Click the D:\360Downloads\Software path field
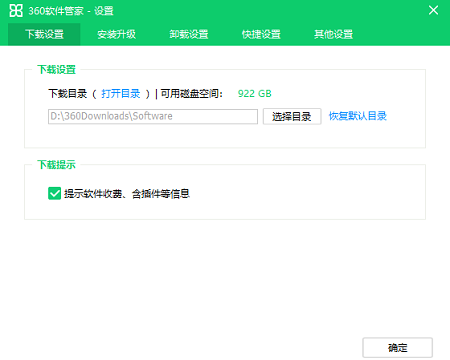Viewport: 450px width, 360px height. point(153,116)
